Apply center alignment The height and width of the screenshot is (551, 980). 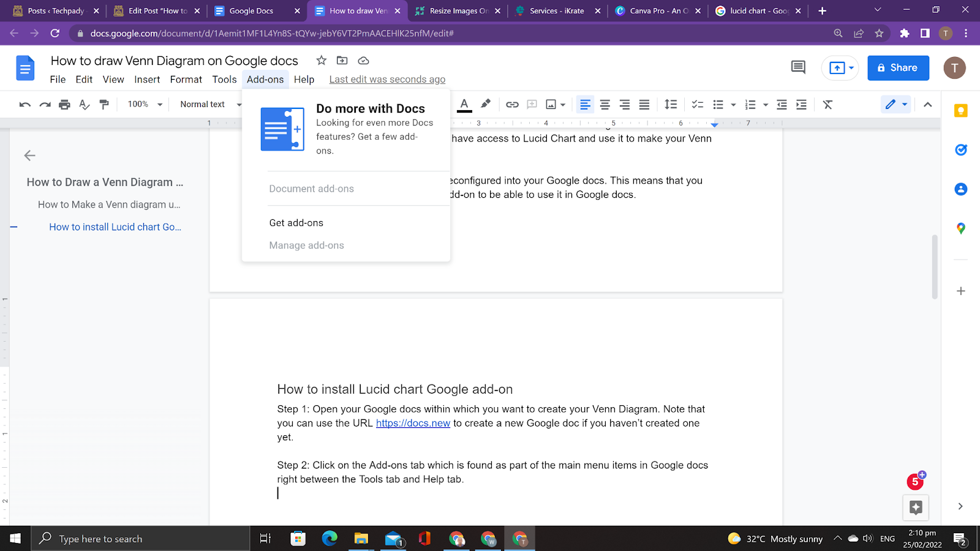[605, 105]
